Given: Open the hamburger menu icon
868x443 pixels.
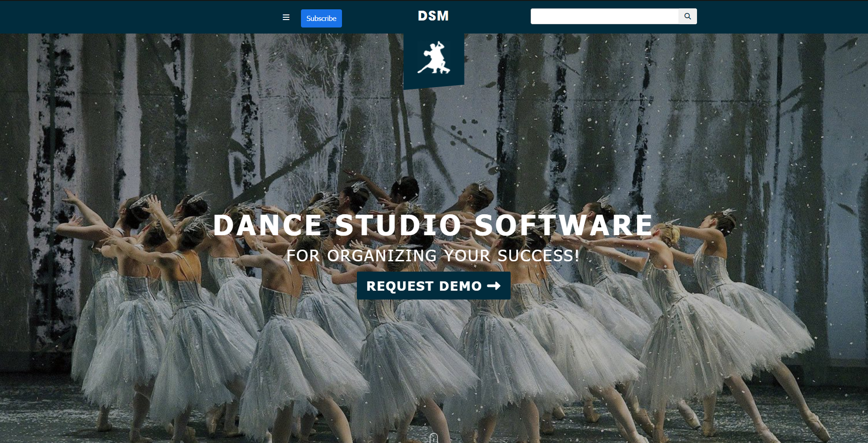Looking at the screenshot, I should (286, 18).
